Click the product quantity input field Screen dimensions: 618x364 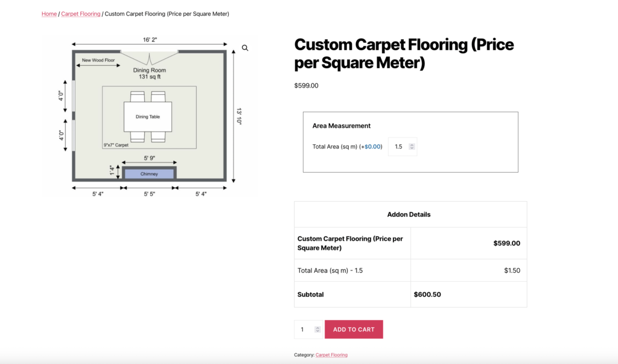[304, 330]
